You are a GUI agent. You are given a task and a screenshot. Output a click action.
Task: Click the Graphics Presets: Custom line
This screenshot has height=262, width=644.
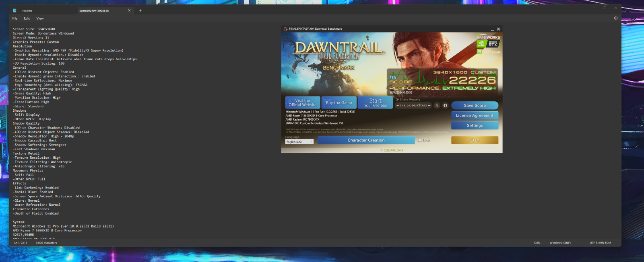[35, 42]
